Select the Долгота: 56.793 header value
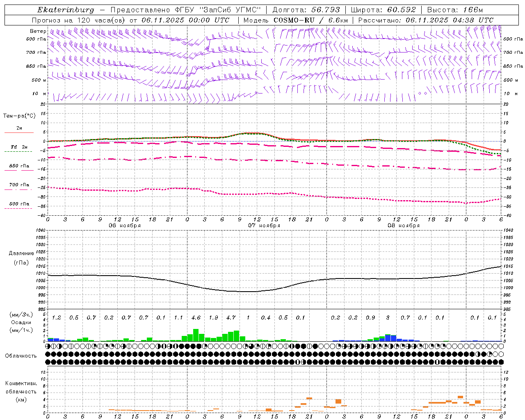Screen dimensions: 525x420 (x=306, y=10)
